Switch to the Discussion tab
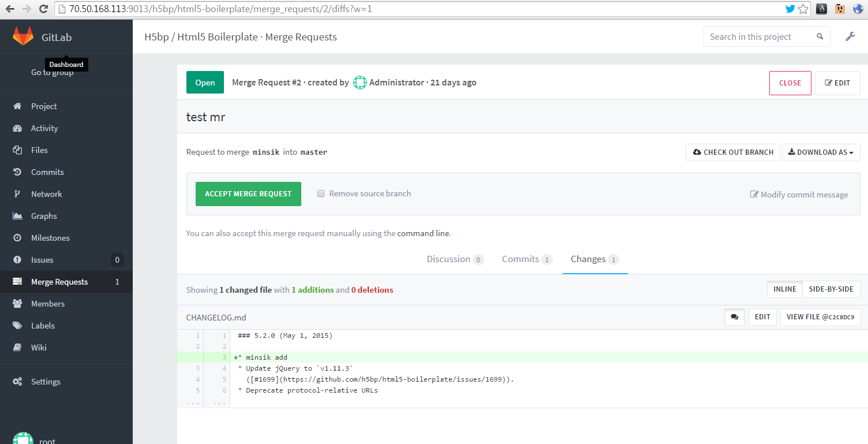This screenshot has height=444, width=868. pyautogui.click(x=449, y=259)
